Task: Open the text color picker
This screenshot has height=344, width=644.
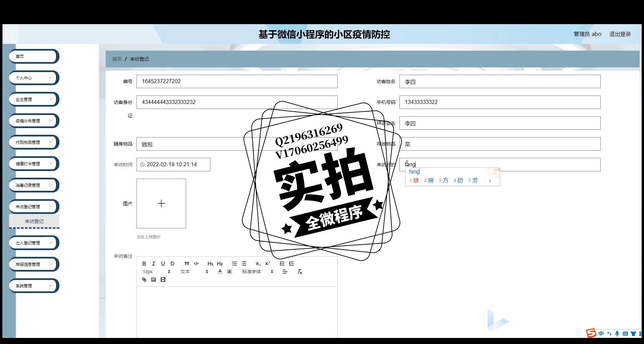Action: click(220, 272)
